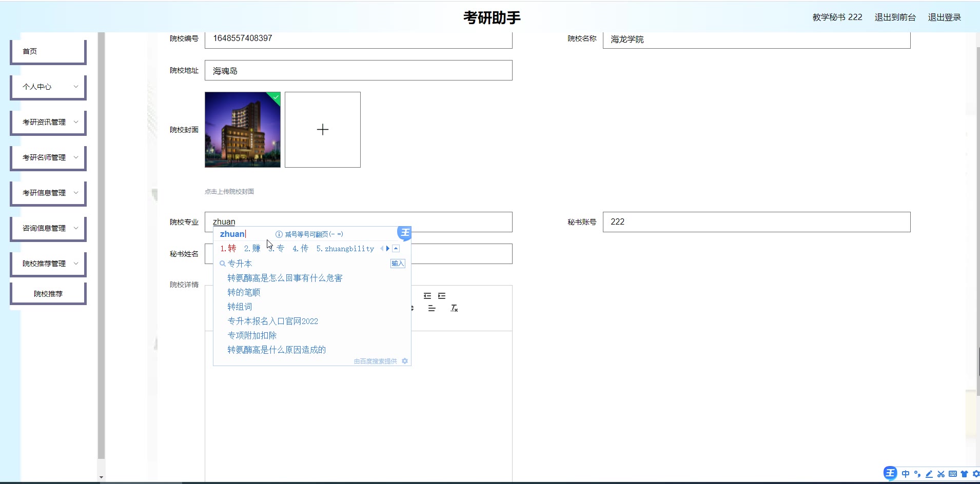The width and height of the screenshot is (980, 484).
Task: Open IME skin shirt icon
Action: point(965,474)
